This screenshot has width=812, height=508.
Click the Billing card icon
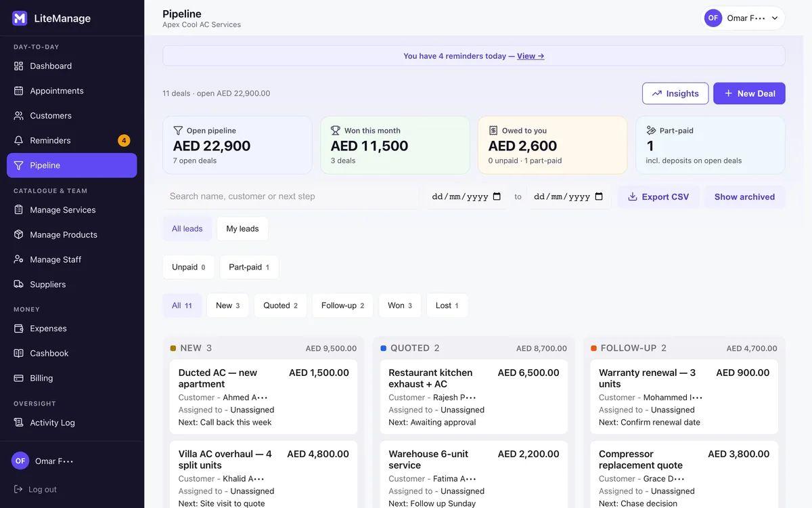pyautogui.click(x=19, y=378)
